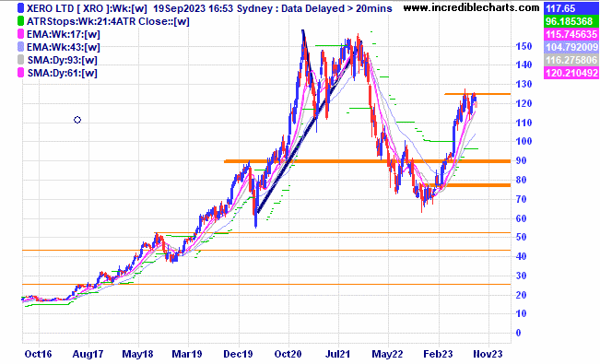Select the ATRStops:Wk:21:4ATR Close legend label

108,21
